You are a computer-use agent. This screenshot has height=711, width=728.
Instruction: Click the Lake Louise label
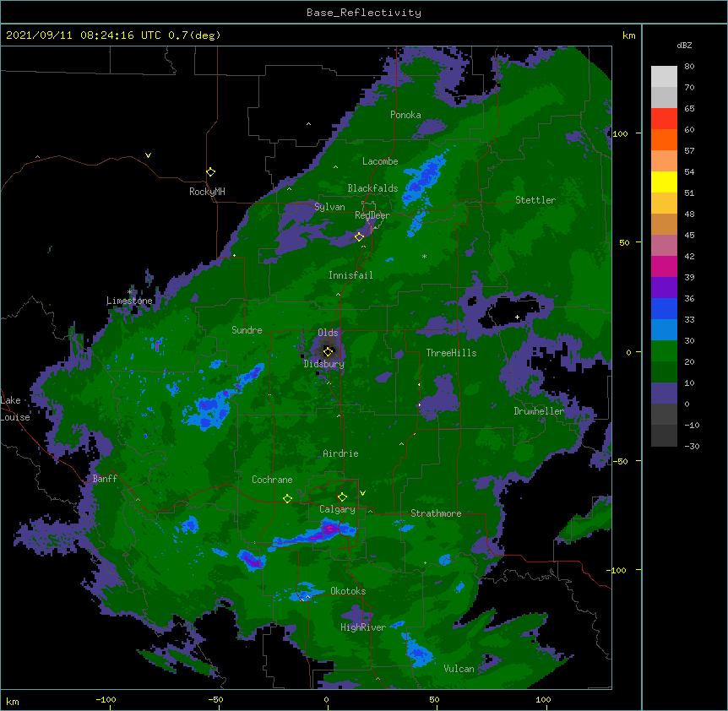click(x=15, y=409)
